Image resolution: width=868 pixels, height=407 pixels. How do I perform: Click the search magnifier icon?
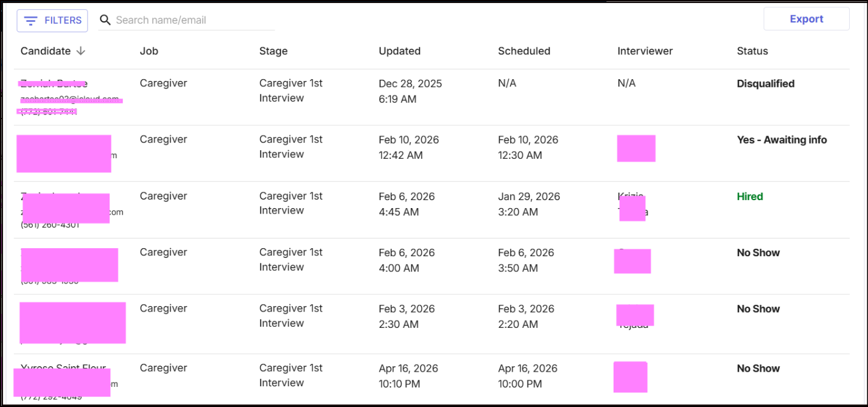105,20
